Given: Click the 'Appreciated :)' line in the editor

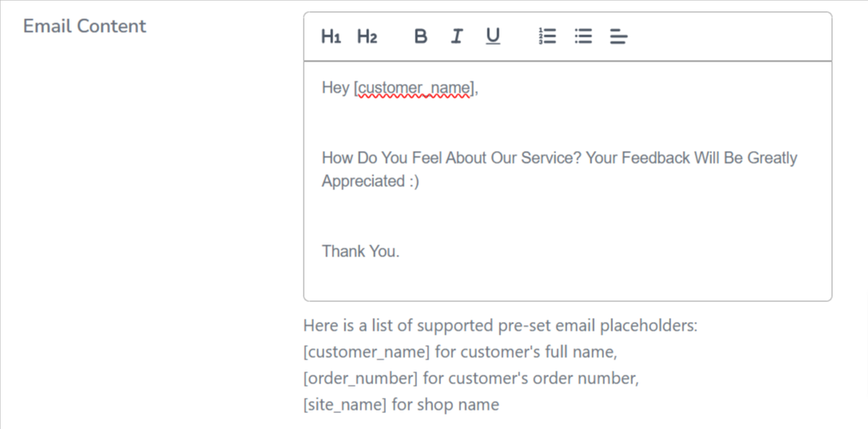Looking at the screenshot, I should coord(370,181).
